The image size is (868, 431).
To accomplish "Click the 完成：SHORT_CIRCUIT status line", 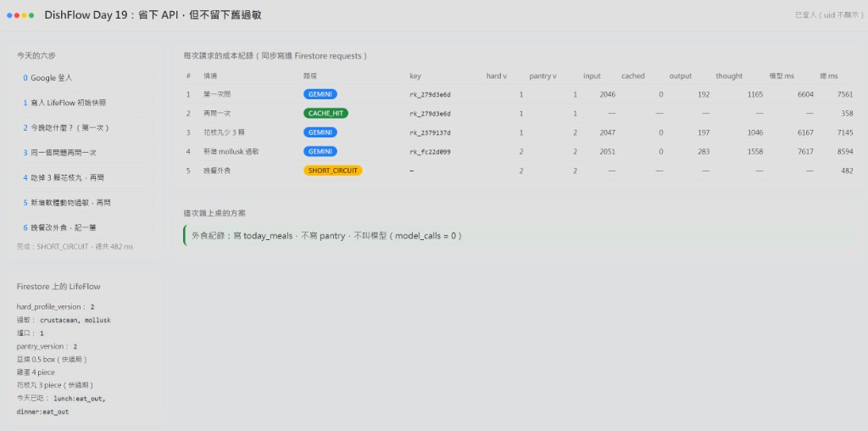I will [75, 247].
